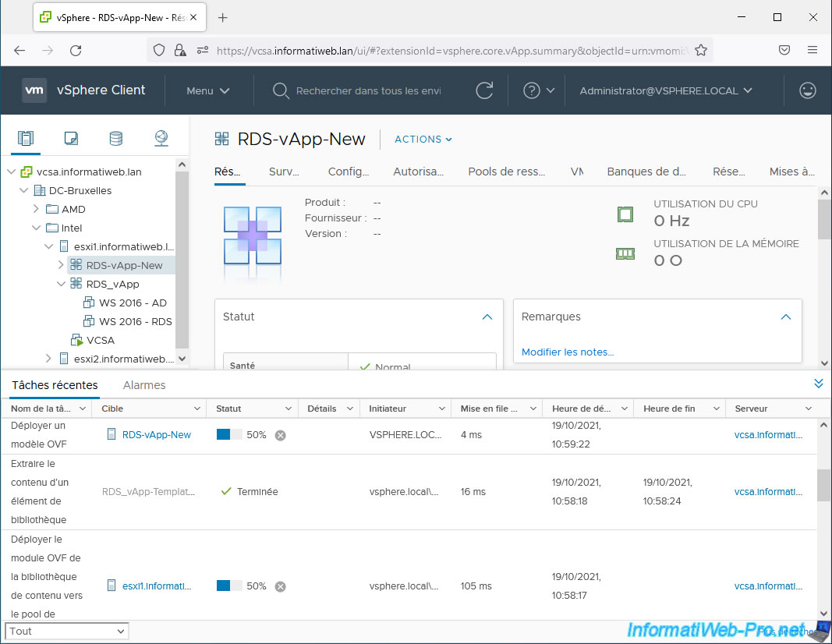Open the Banques de d... tab
This screenshot has height=644, width=832.
tap(646, 172)
